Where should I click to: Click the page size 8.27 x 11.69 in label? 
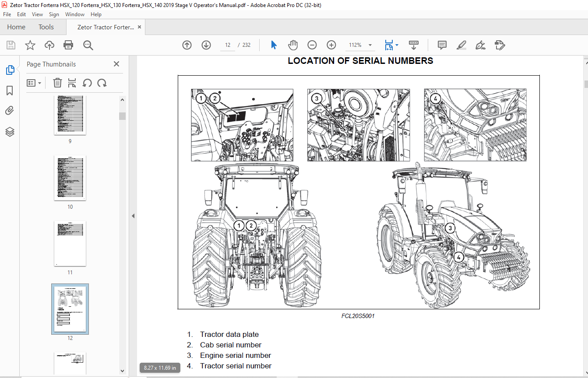click(x=160, y=368)
